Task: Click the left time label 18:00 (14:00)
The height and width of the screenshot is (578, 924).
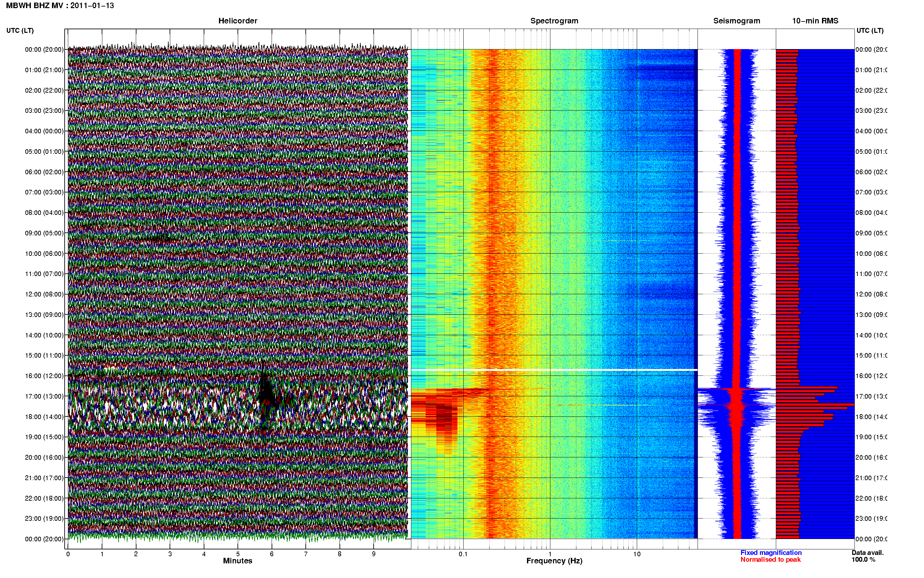Action: pyautogui.click(x=44, y=417)
